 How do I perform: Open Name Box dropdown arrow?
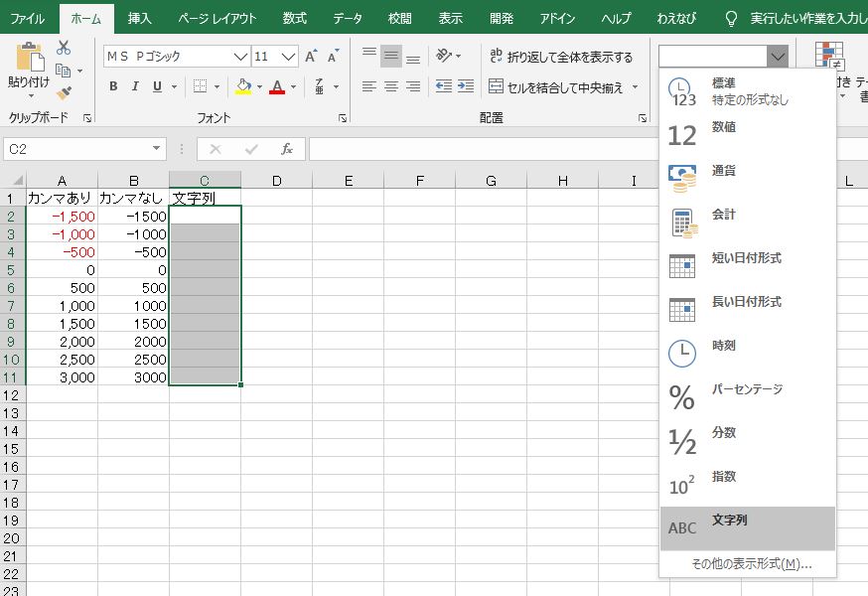(156, 148)
